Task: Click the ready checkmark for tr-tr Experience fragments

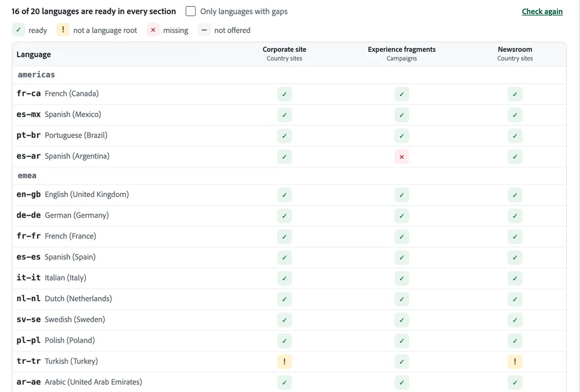Action: click(x=402, y=361)
